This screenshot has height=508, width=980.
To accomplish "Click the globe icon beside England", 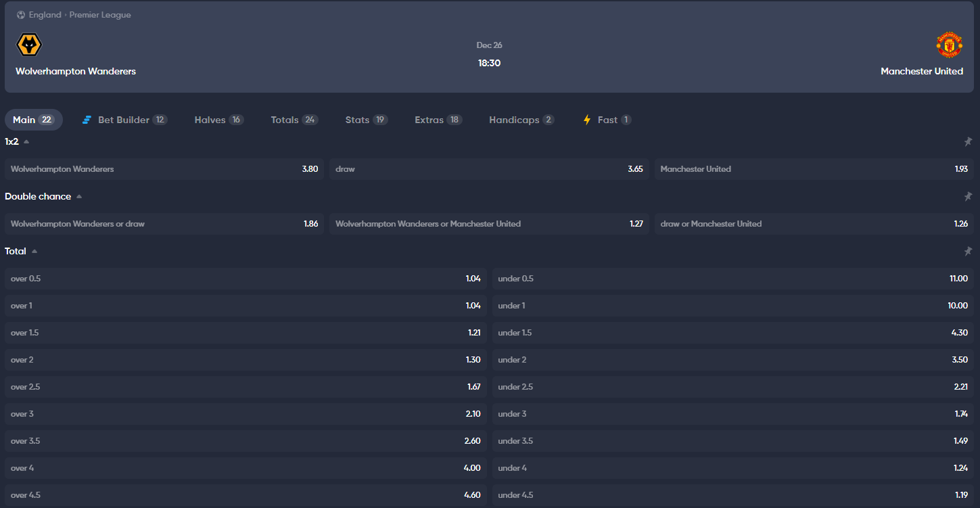I will point(21,15).
